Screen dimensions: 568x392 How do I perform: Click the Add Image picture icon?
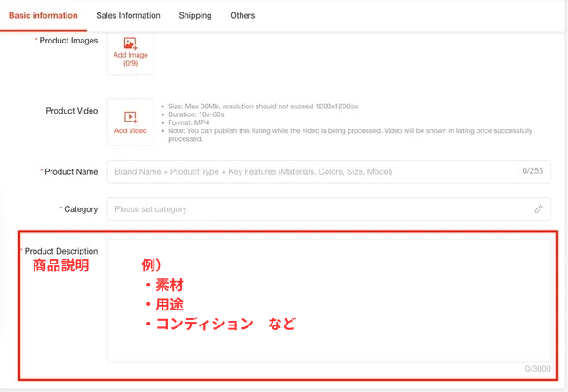click(130, 43)
